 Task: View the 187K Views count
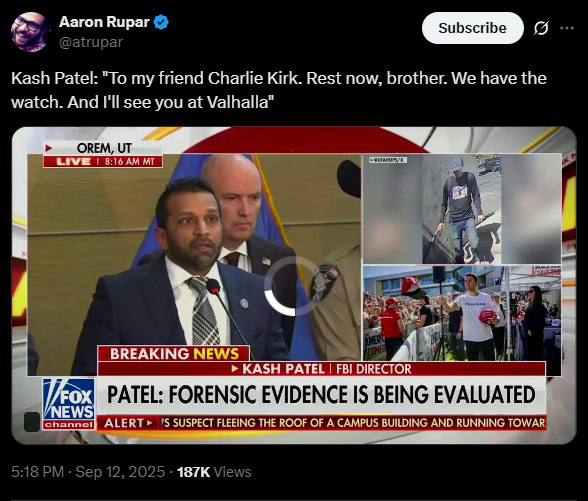[214, 472]
